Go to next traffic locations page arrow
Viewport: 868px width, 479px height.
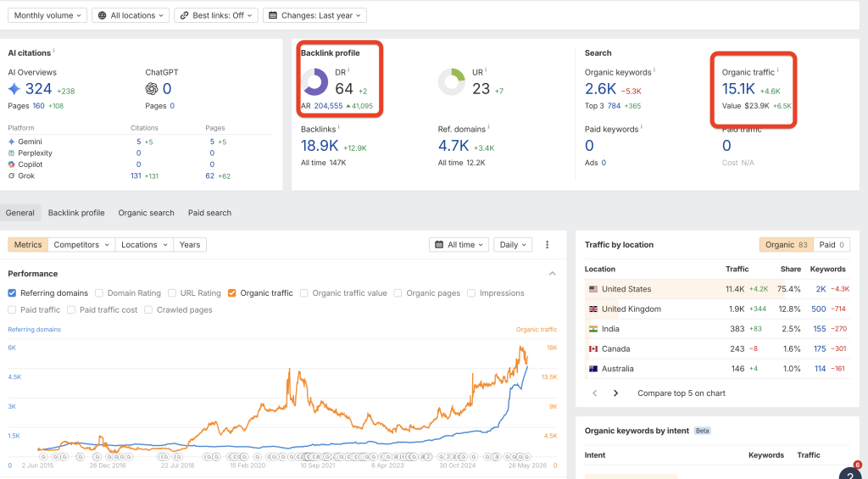[615, 393]
